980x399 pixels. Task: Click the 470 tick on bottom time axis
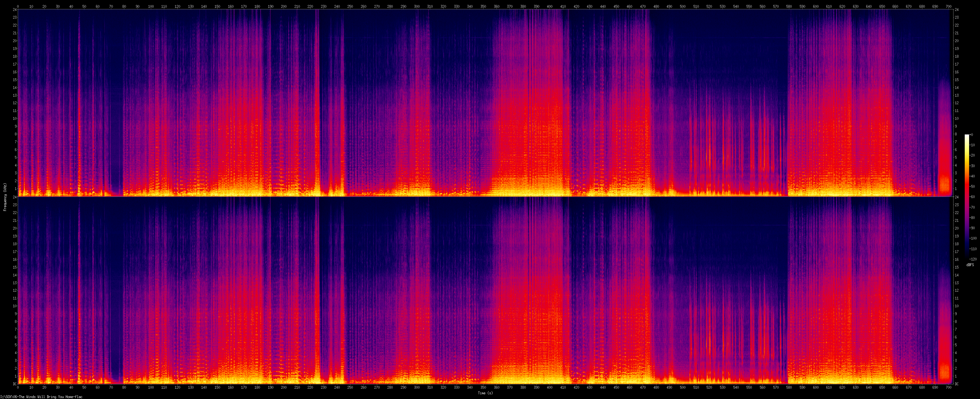click(x=642, y=387)
